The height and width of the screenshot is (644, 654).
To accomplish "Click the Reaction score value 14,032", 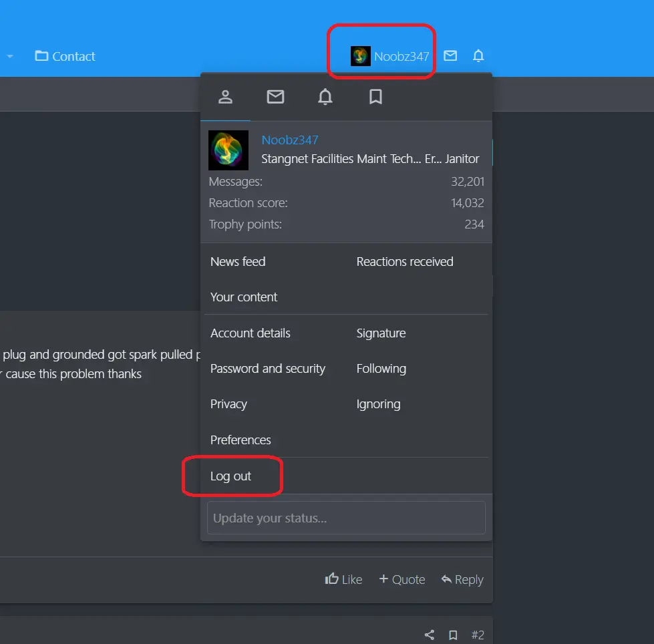I will (468, 202).
